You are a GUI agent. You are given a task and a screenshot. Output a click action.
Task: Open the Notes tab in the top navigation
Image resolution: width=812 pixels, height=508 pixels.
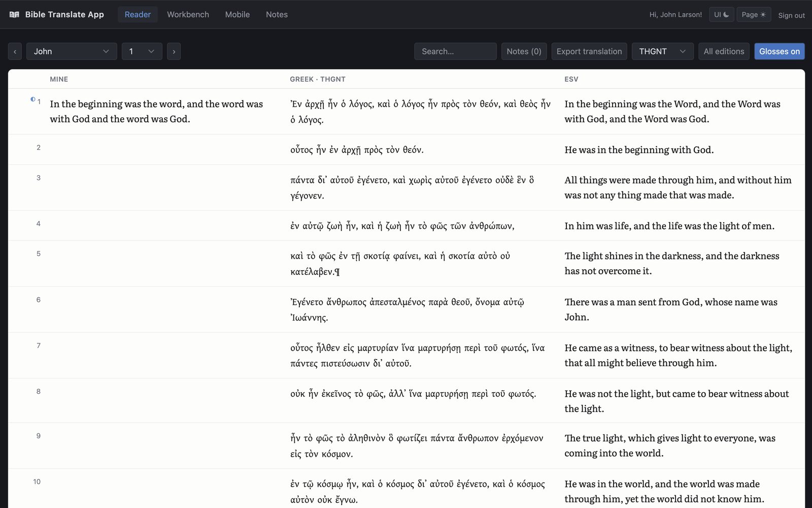click(x=277, y=15)
